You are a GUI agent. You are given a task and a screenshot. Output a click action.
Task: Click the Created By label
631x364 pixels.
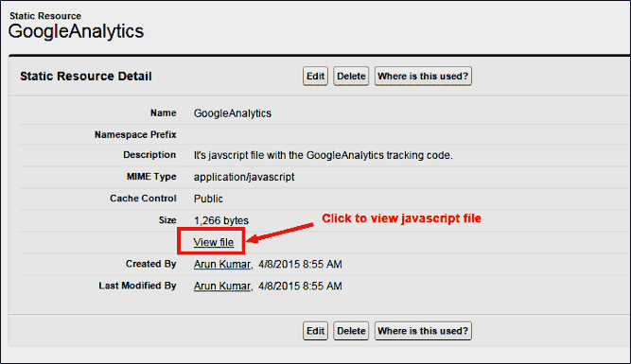(150, 264)
